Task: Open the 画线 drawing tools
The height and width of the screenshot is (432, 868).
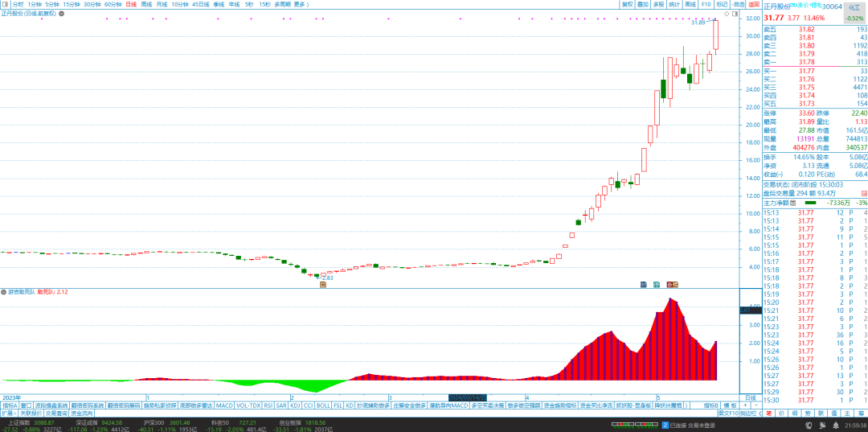Action: (690, 4)
